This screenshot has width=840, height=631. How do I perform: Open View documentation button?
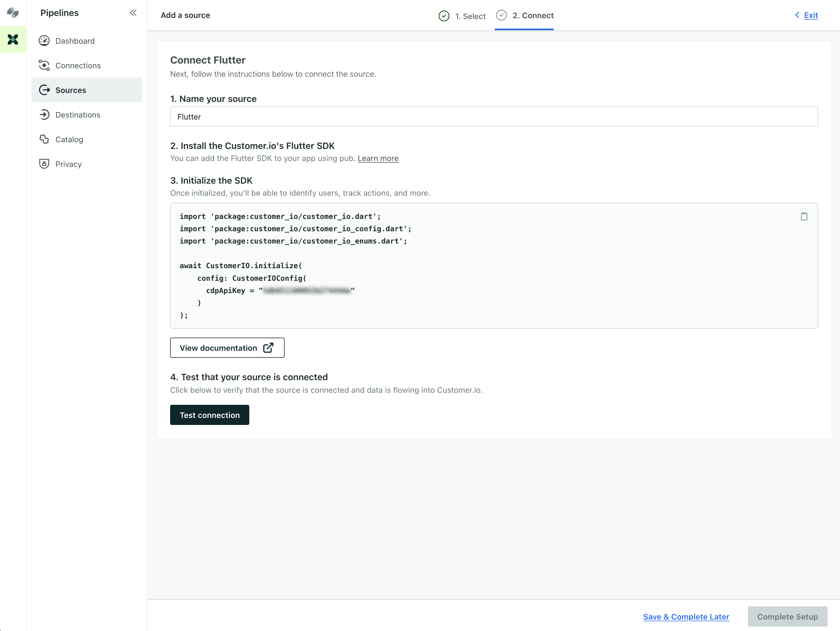coord(227,348)
